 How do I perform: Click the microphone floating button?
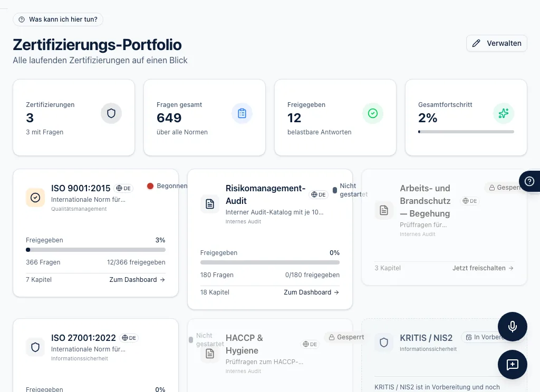(x=513, y=327)
